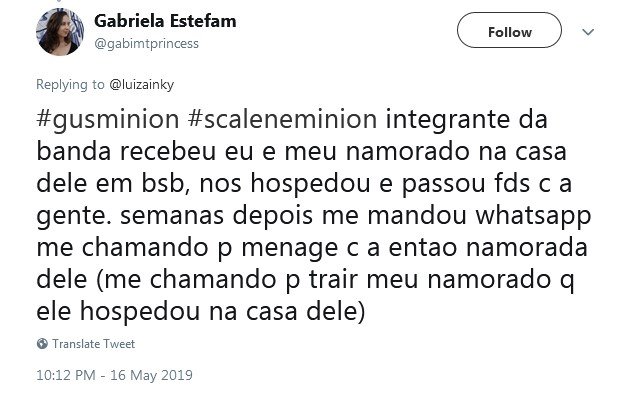Open the 10:12 PM timestamp
The image size is (628, 395).
[x=66, y=375]
